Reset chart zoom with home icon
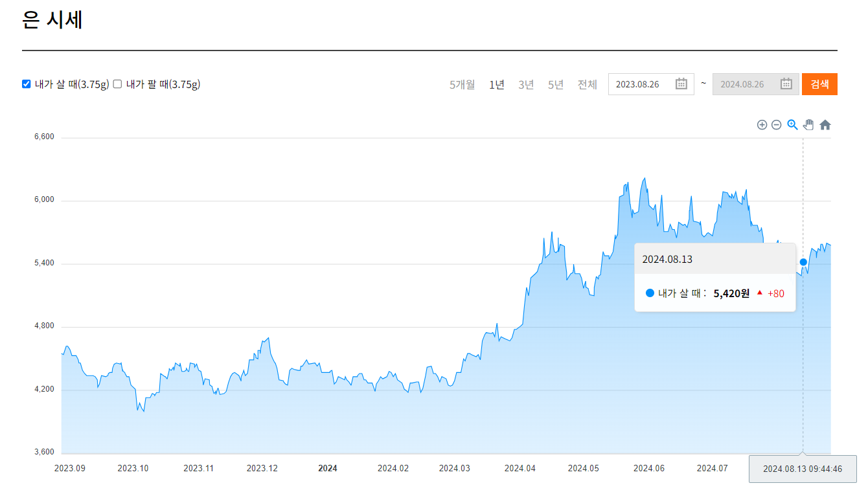Viewport: 868px width, 492px height. (x=825, y=125)
